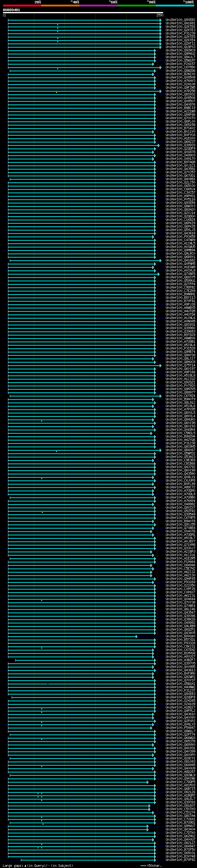Select label UniRef100_O81607
197x868 pixels.
[x=180, y=806]
